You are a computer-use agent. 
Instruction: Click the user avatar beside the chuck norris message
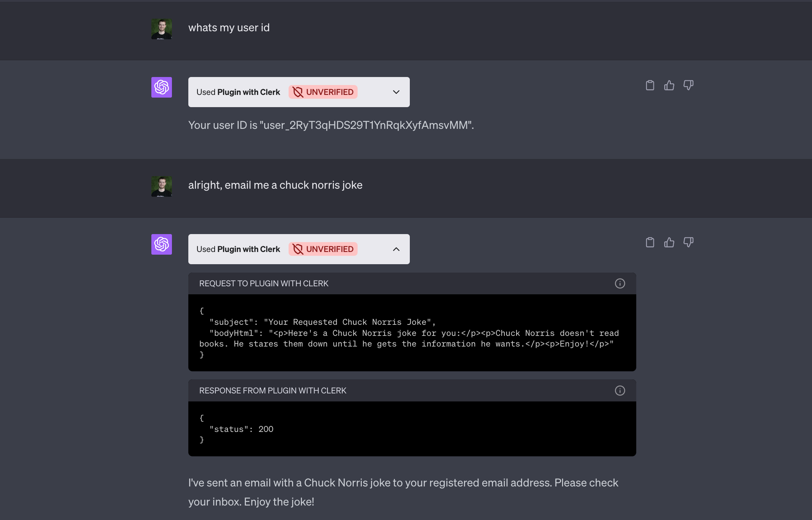tap(162, 186)
